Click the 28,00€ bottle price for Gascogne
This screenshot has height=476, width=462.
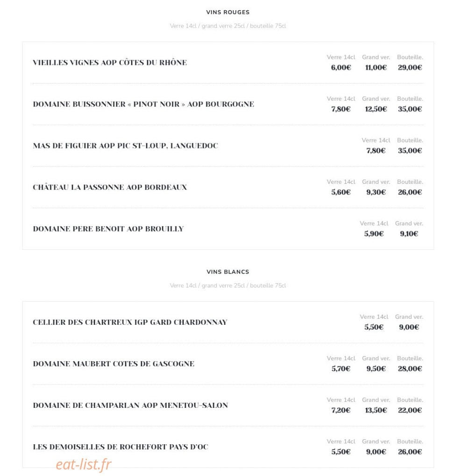pyautogui.click(x=410, y=369)
